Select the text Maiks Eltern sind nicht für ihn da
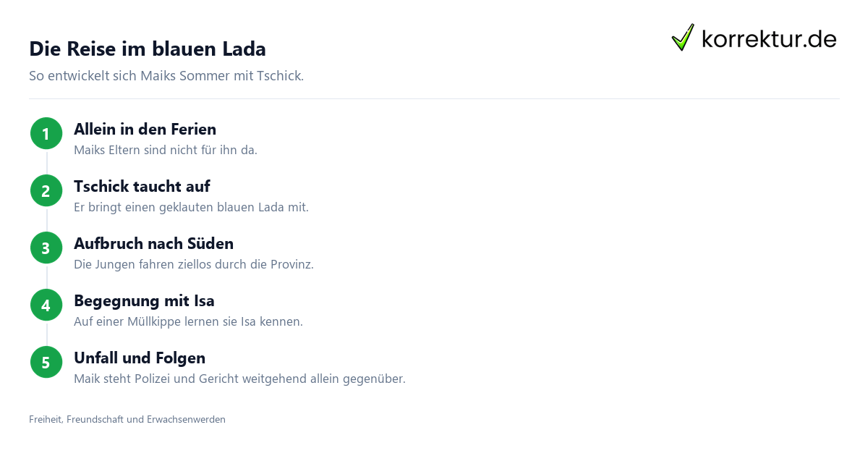Viewport: 868px width, 456px height. click(x=166, y=151)
